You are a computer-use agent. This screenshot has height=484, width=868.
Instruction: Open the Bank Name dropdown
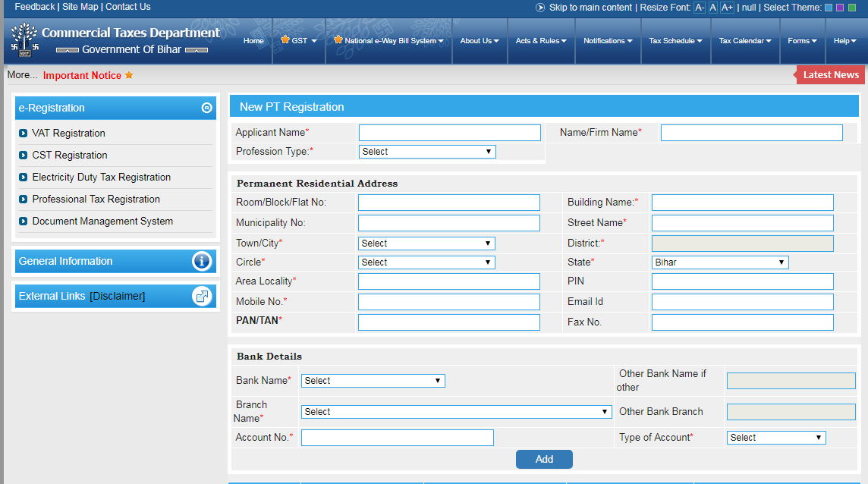pos(373,380)
